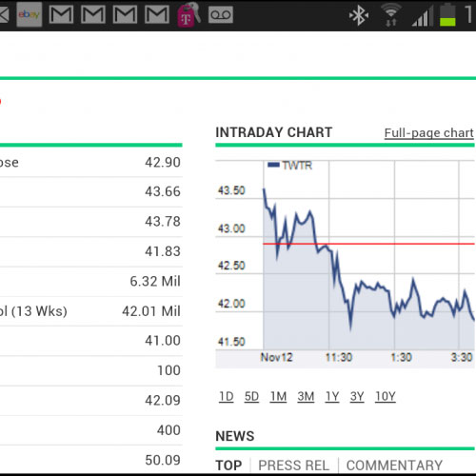Switch to the TOP news tab
476x476 pixels.
point(228,466)
